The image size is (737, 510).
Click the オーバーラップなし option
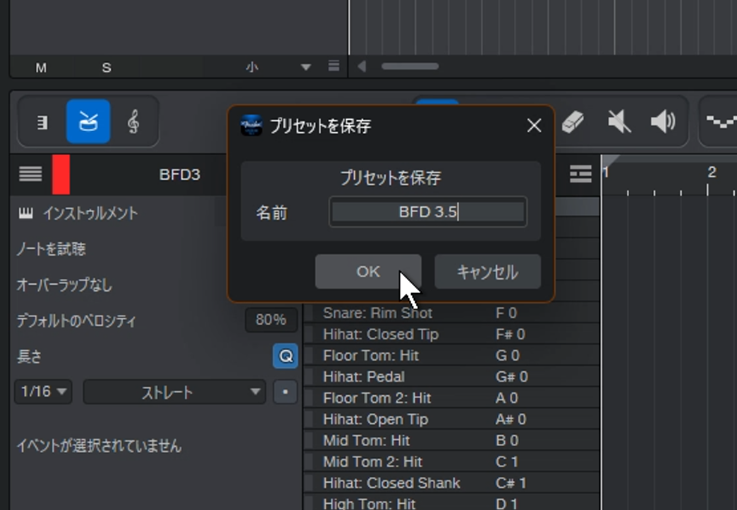pyautogui.click(x=64, y=284)
